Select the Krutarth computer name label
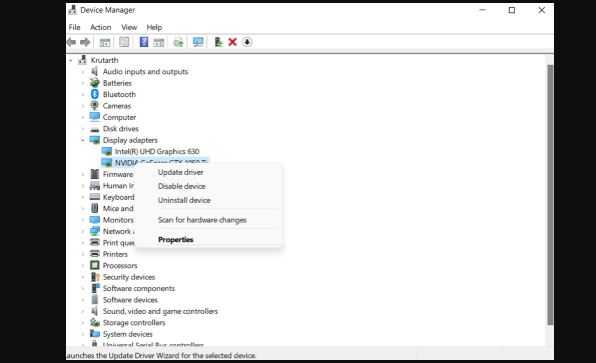 104,60
